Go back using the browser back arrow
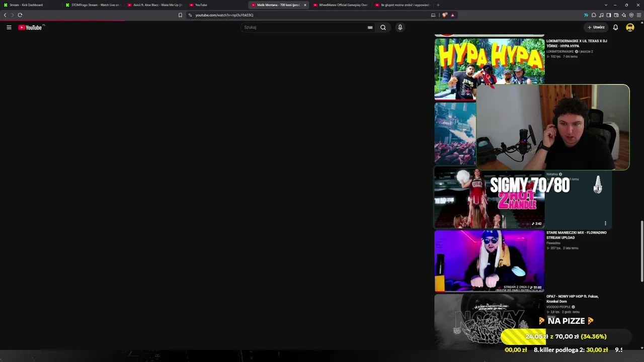 [x=5, y=15]
